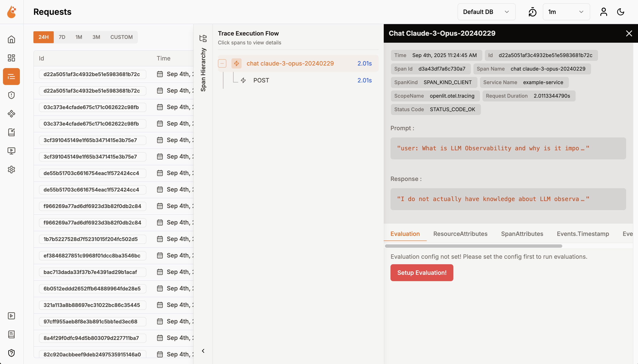Screen dimensions: 638x364
Task: Open request 6b0512eddd2652ffb64889964fde28e5
Action: [x=92, y=289]
